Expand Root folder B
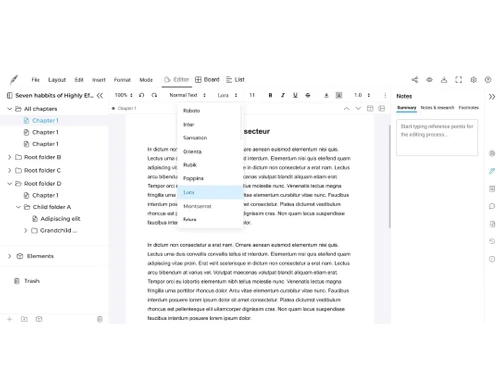Viewport: 500px width, 375px height. point(10,157)
